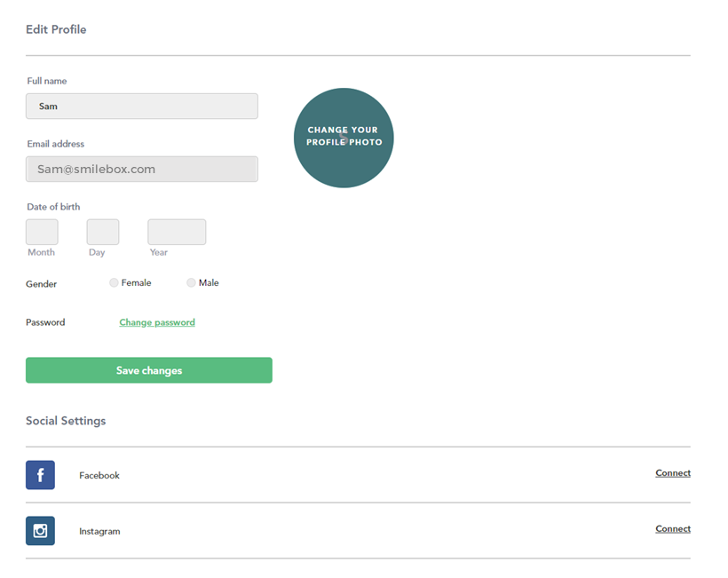
Task: Click the Password label
Action: pyautogui.click(x=45, y=322)
